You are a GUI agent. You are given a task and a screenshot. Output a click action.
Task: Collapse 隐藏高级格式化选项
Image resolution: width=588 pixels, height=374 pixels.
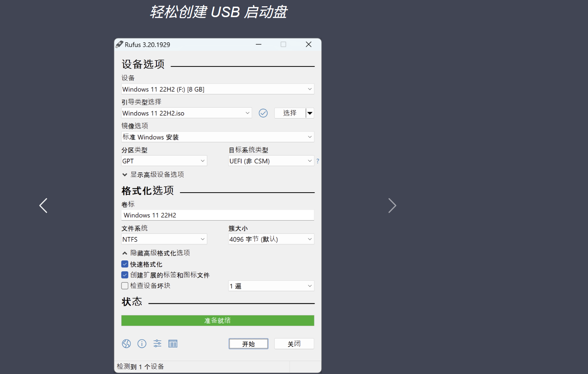(156, 253)
